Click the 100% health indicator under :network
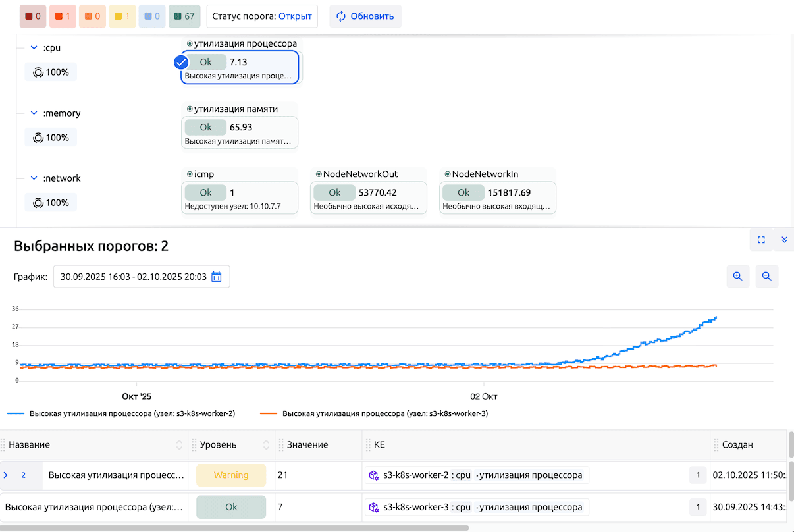The width and height of the screenshot is (794, 532). [x=51, y=203]
